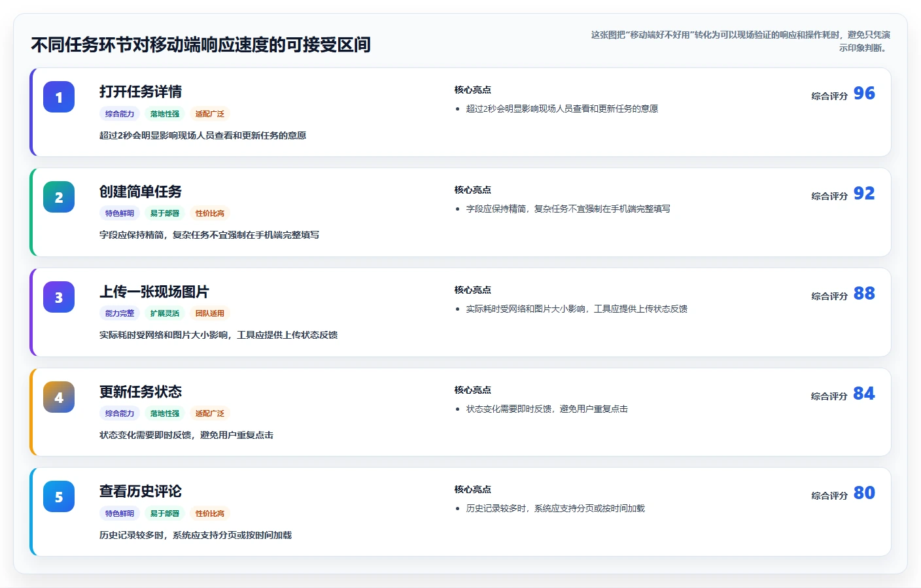The image size is (921, 588).
Task: Click 性价比高 tag under 查看历史评论
Action: click(x=210, y=513)
